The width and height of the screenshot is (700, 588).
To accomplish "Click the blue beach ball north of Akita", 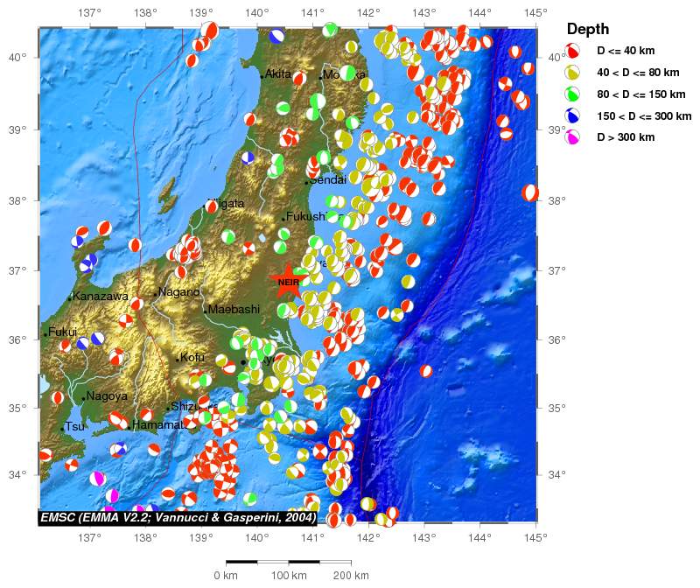I will pos(276,36).
